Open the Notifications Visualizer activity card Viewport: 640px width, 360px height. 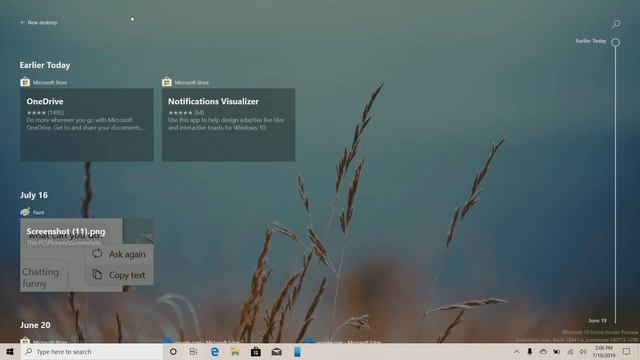(229, 124)
